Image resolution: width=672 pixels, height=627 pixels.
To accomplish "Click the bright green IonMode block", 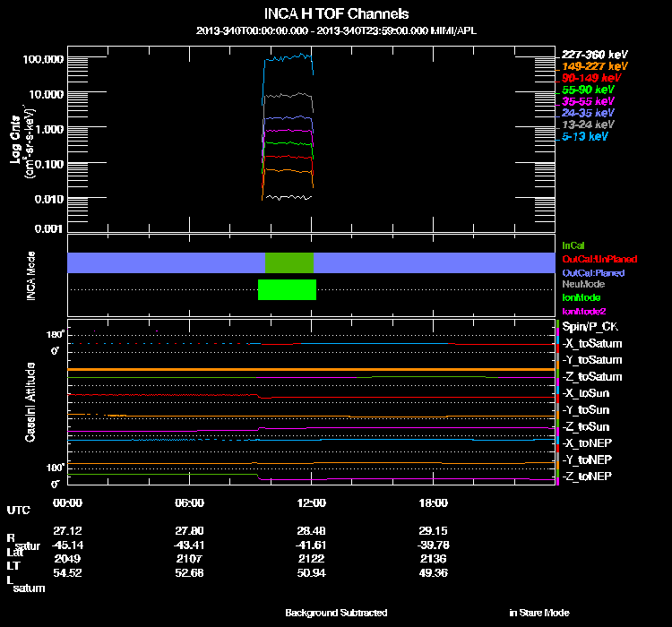I will point(287,289).
